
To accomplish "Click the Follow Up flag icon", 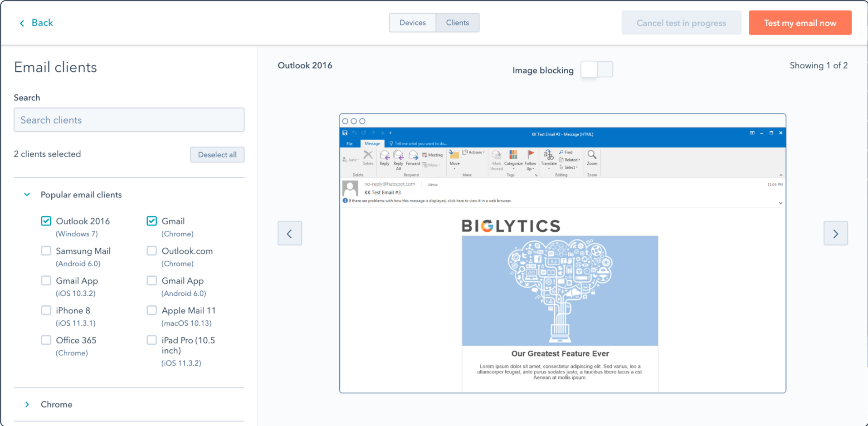I will click(531, 154).
